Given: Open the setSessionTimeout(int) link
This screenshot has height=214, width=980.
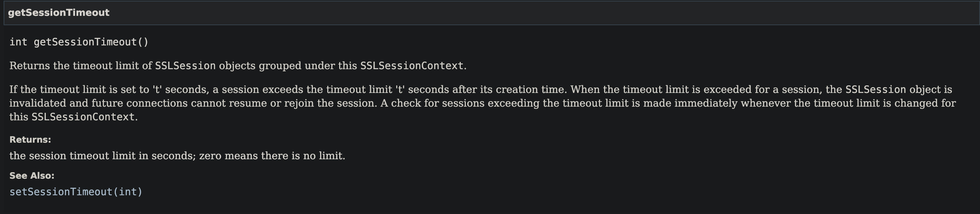Looking at the screenshot, I should point(76,192).
